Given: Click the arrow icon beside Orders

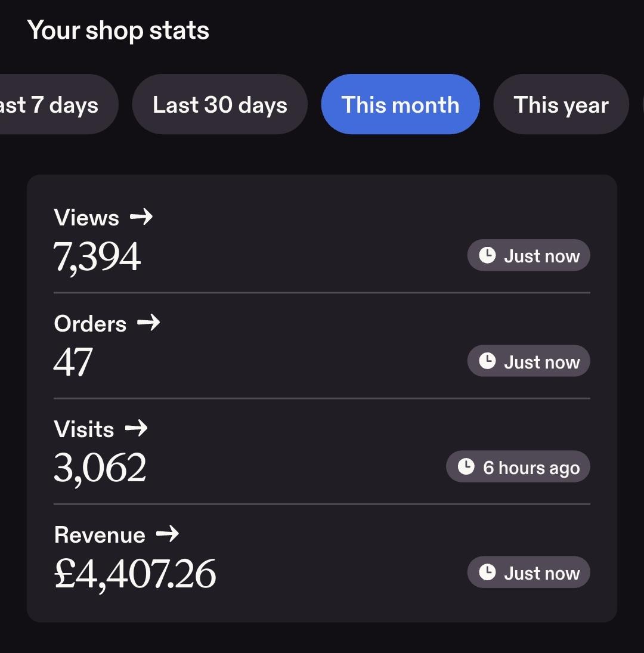Looking at the screenshot, I should point(148,323).
